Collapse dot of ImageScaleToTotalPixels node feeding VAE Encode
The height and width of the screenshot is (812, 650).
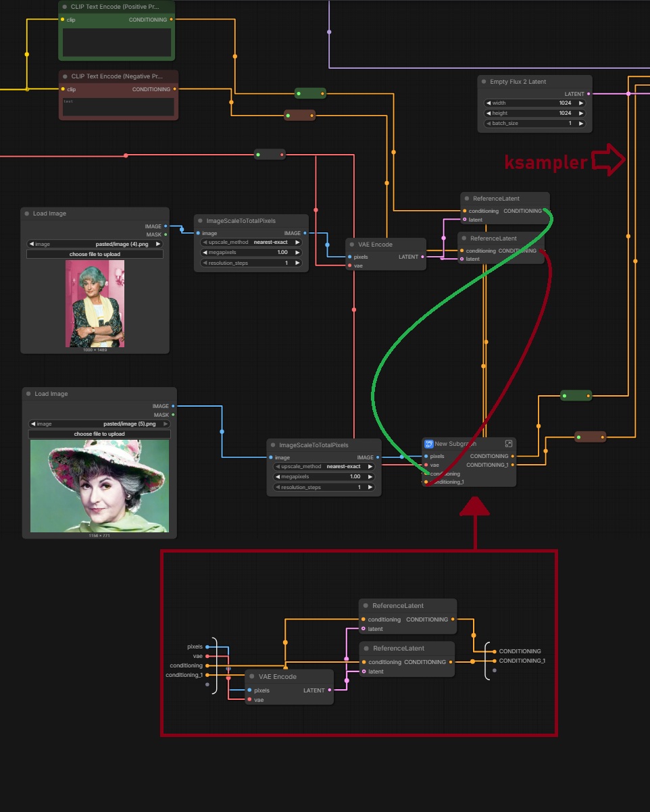(200, 221)
